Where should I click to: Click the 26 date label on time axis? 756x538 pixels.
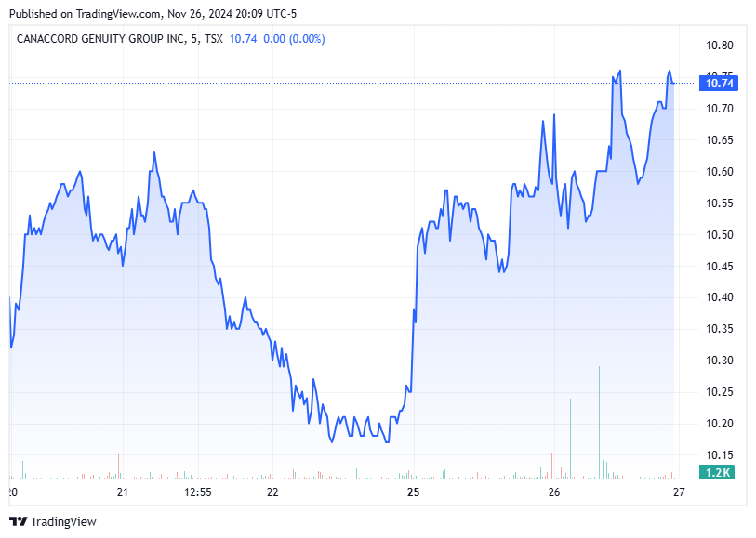click(x=554, y=492)
